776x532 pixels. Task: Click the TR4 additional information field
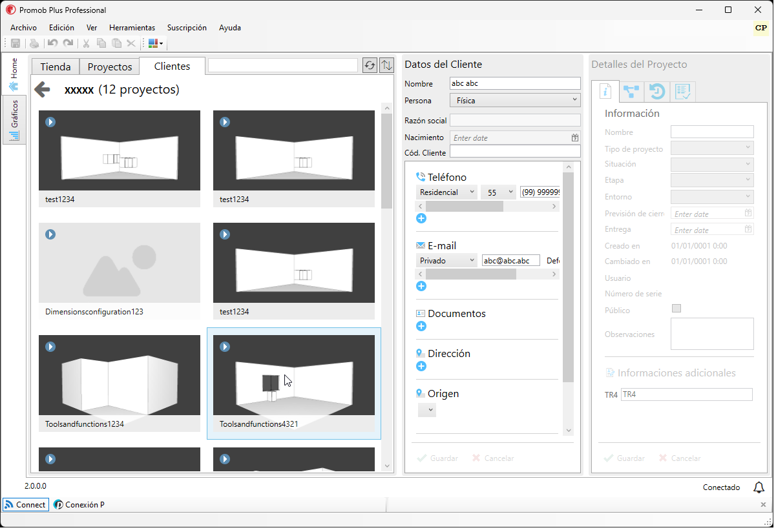coord(686,394)
